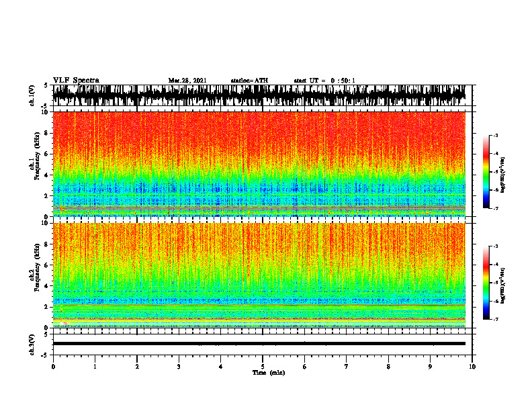Click the "10" kHz tick on ch.1 frequency axis
The height and width of the screenshot is (411, 532).
pos(46,112)
